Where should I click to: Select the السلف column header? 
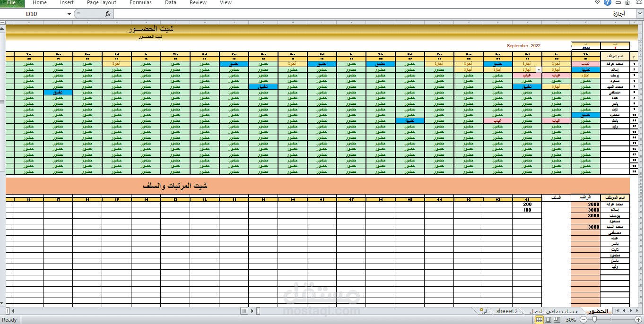click(557, 197)
